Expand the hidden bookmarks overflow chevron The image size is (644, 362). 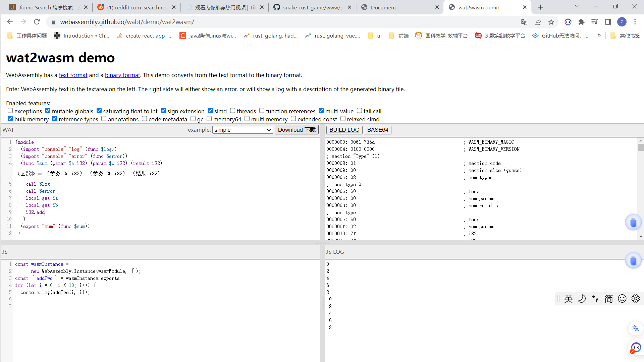pyautogui.click(x=599, y=36)
